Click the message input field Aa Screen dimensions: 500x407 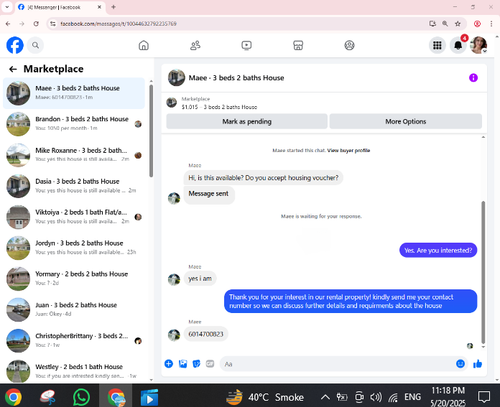point(337,364)
